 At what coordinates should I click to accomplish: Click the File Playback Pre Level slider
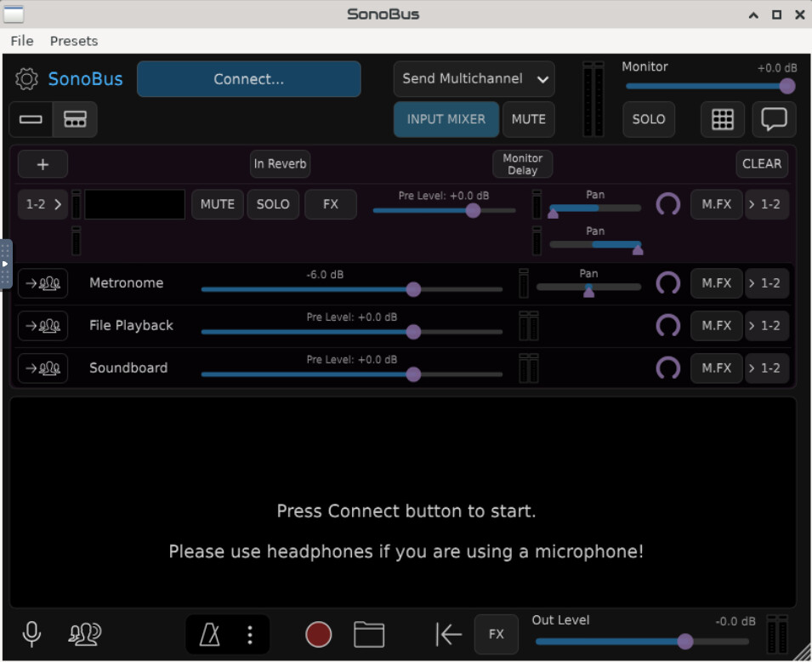pyautogui.click(x=352, y=332)
